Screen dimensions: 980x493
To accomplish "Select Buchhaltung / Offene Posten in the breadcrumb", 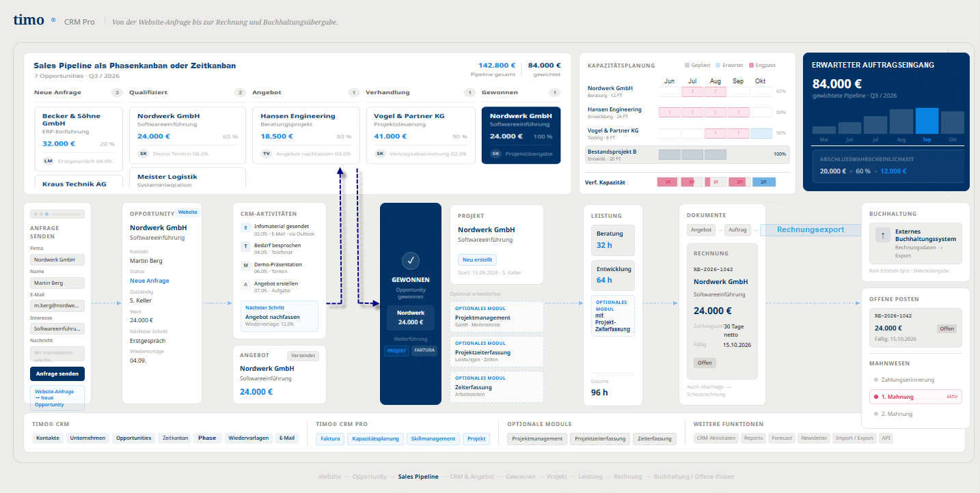I will click(x=694, y=477).
